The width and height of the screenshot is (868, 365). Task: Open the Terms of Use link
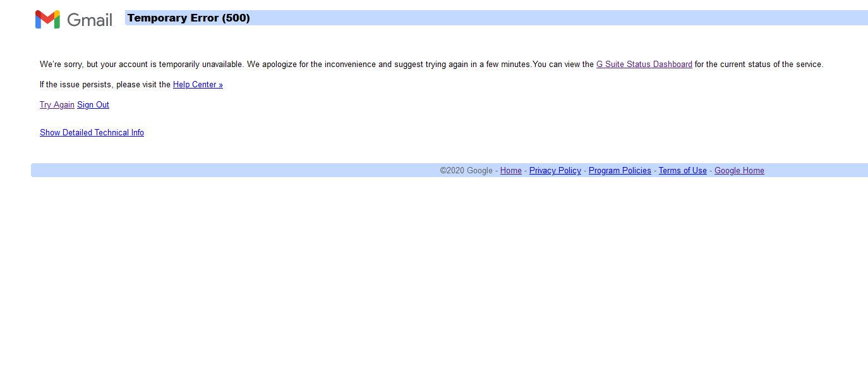coord(682,171)
